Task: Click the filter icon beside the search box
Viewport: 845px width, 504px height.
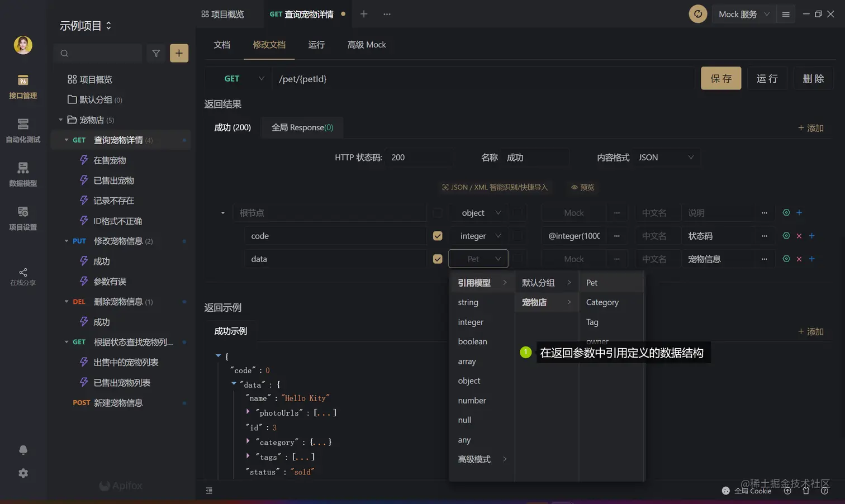Action: 156,53
